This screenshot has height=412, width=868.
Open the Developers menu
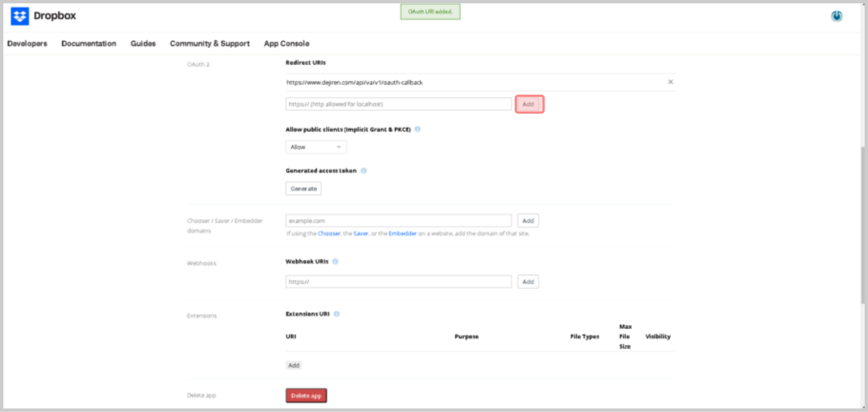(27, 43)
